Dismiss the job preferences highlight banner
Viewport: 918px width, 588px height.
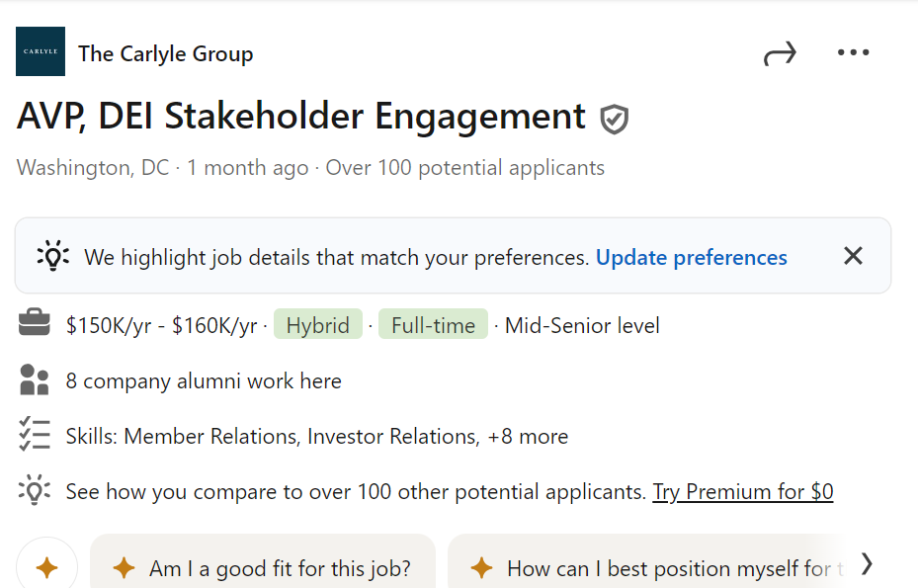[854, 257]
